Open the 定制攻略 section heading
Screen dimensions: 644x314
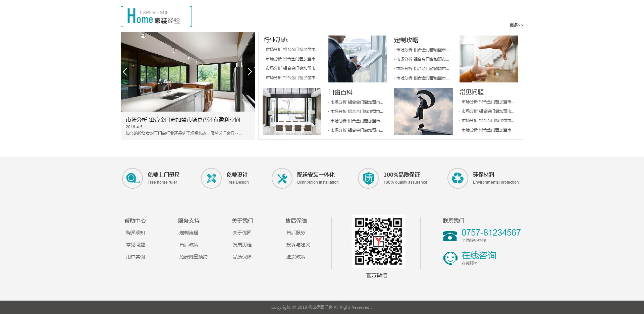pos(406,40)
